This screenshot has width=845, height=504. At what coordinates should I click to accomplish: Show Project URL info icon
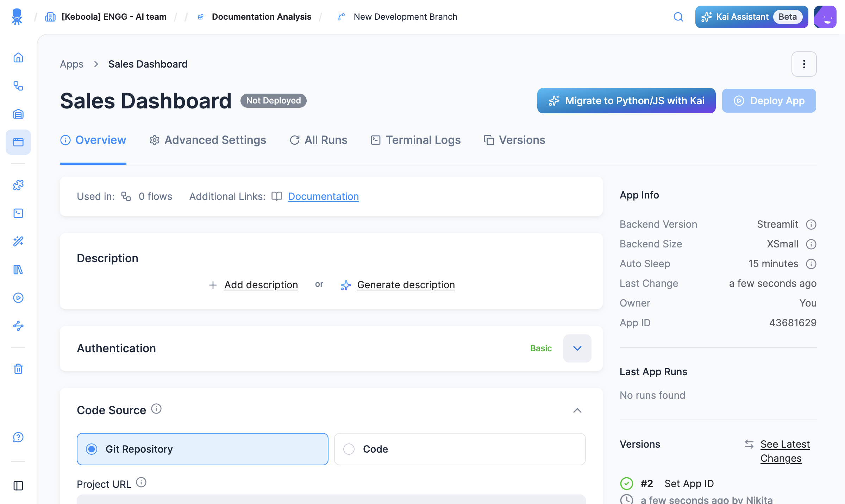(141, 483)
